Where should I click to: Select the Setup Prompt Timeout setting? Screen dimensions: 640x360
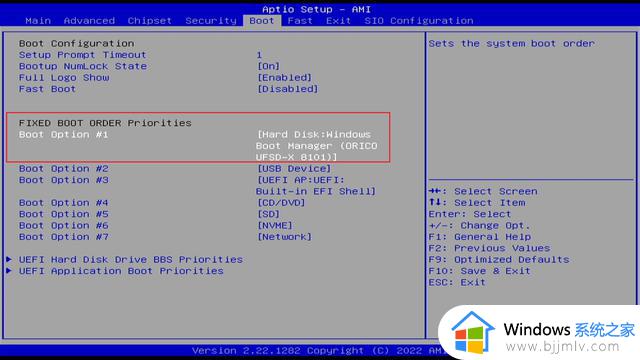point(82,55)
